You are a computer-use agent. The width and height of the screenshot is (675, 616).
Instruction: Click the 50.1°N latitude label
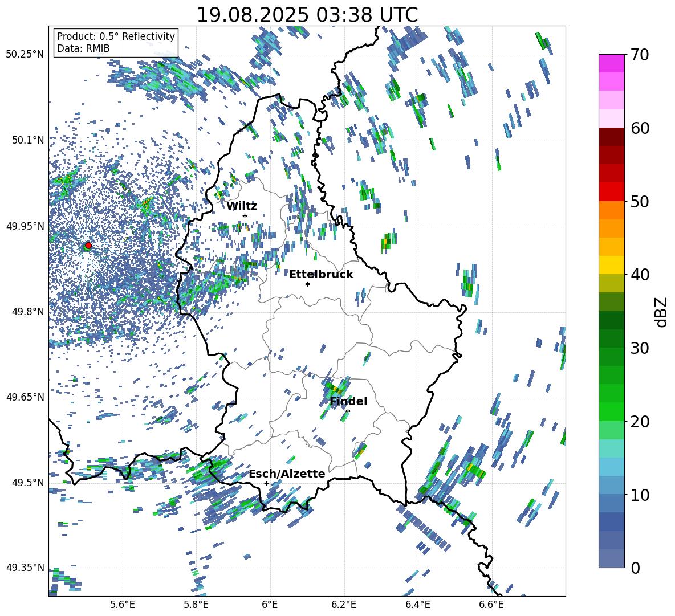27,140
